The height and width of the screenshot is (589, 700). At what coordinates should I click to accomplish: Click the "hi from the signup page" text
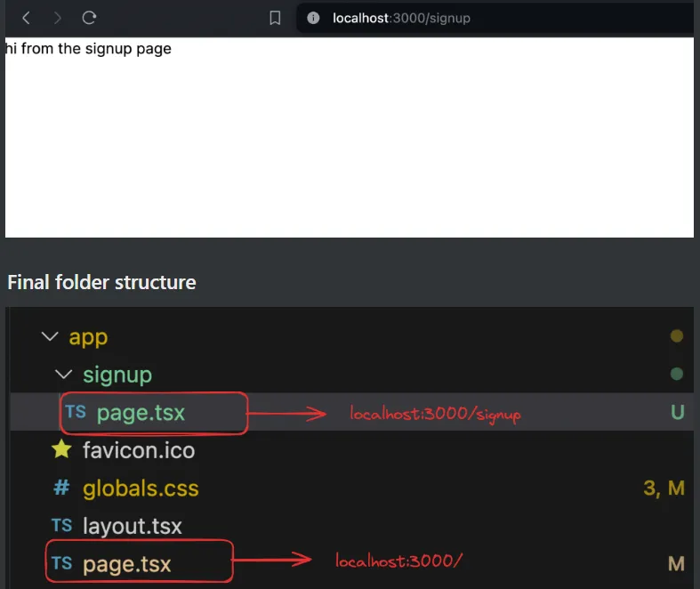point(88,49)
